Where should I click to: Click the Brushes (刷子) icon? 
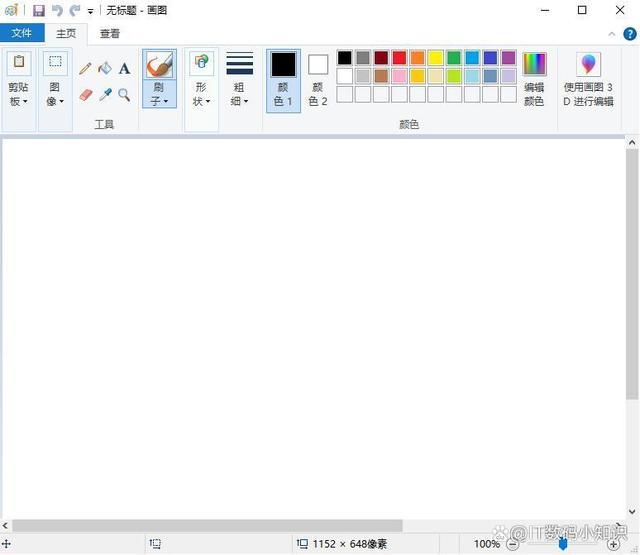click(159, 64)
